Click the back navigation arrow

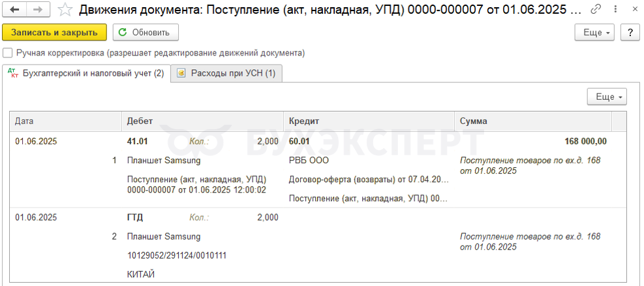click(x=14, y=10)
